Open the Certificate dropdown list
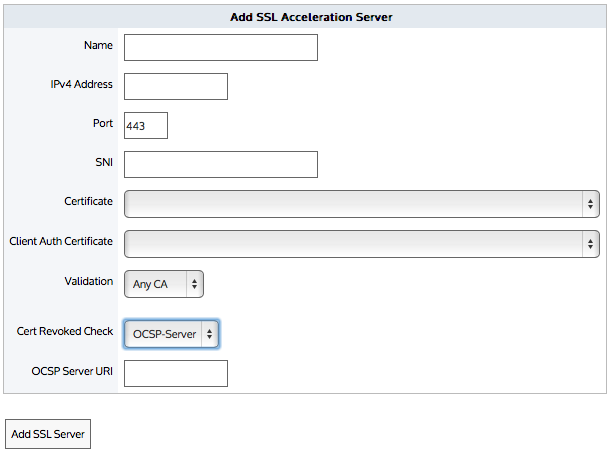The image size is (610, 455). pos(361,204)
